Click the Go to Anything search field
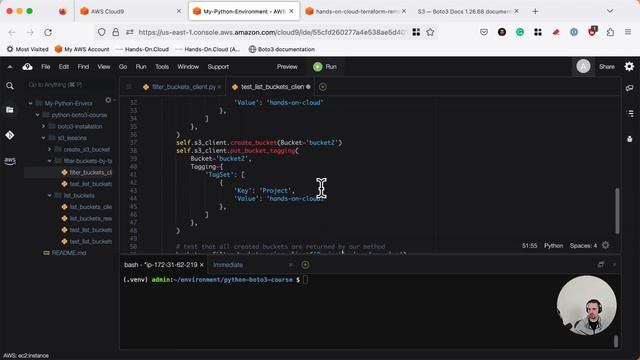This screenshot has width=640, height=360. coord(69,85)
